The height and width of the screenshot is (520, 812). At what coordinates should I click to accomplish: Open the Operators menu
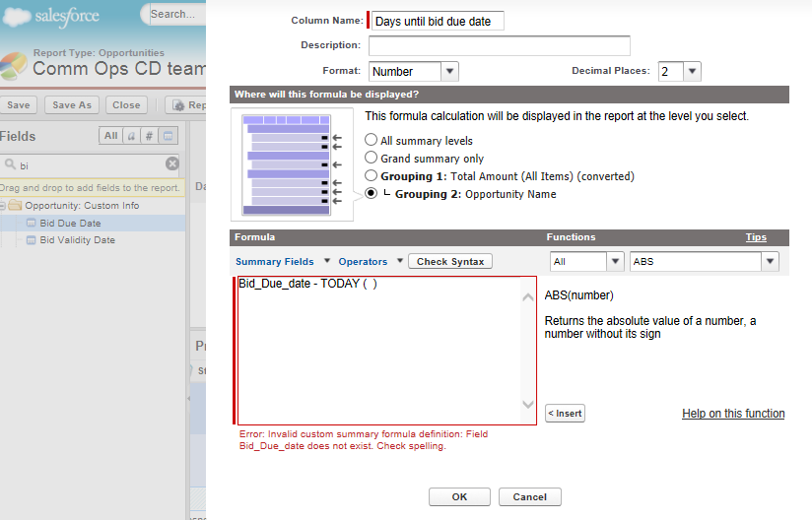(x=371, y=261)
